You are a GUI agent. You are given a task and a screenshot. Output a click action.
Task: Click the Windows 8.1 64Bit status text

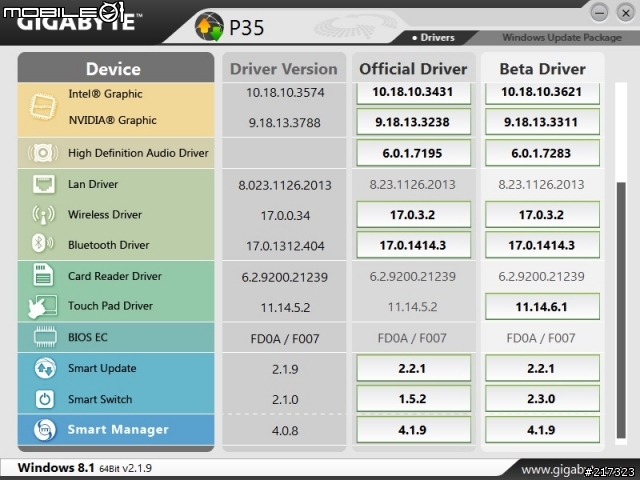pyautogui.click(x=84, y=468)
